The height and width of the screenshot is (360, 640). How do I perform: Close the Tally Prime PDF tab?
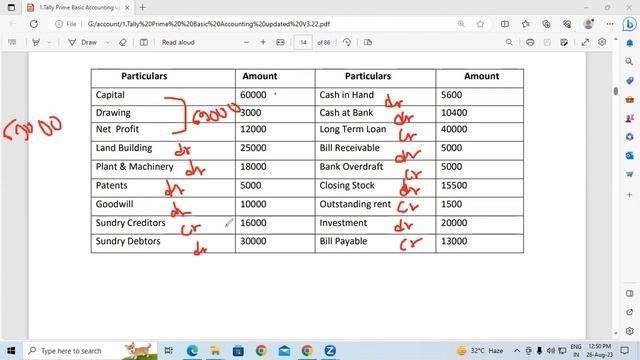127,7
